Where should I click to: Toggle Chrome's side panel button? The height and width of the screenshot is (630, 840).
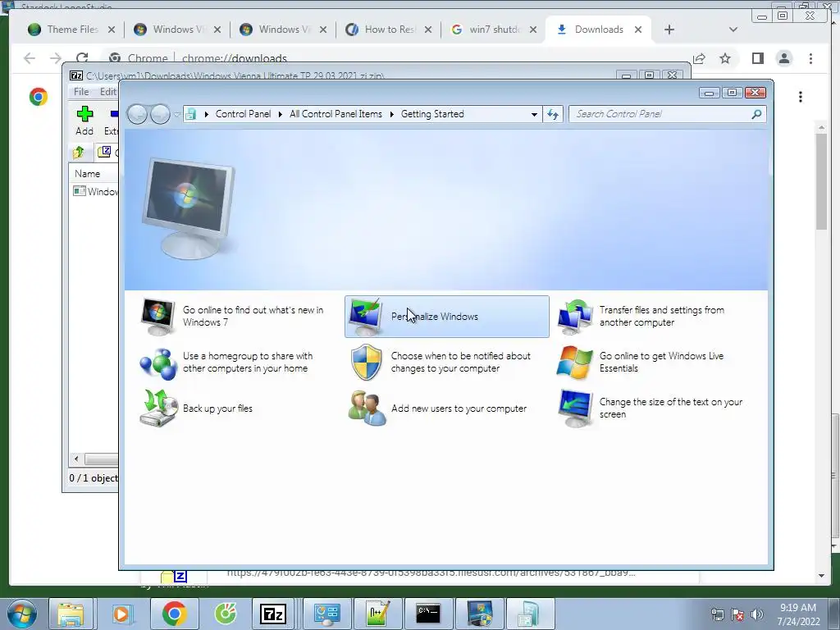[x=757, y=58]
